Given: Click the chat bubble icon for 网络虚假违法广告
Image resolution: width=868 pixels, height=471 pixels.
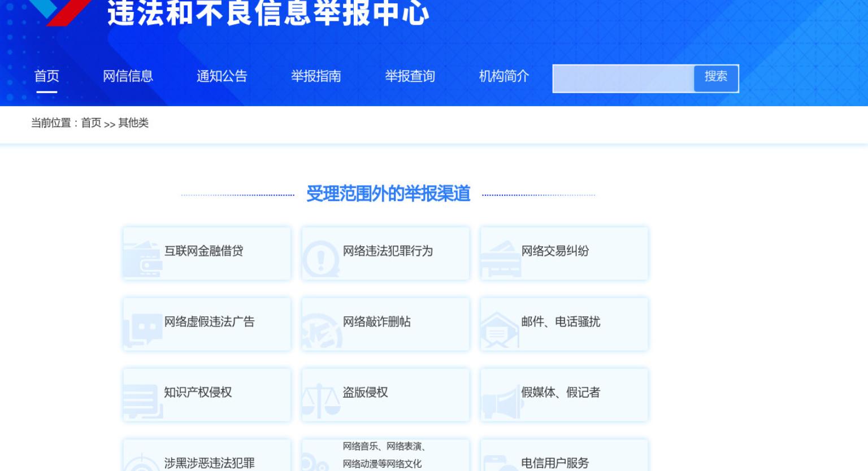Looking at the screenshot, I should pyautogui.click(x=142, y=330).
